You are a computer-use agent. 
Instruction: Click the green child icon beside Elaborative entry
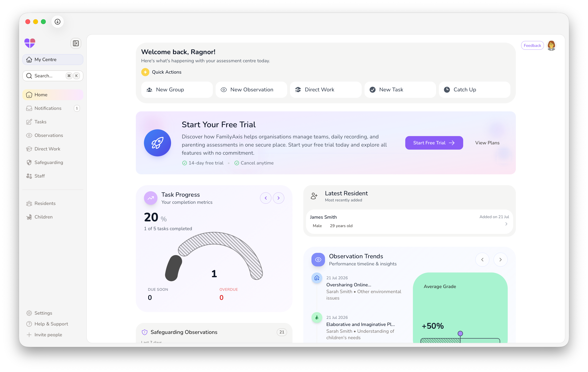[317, 318]
